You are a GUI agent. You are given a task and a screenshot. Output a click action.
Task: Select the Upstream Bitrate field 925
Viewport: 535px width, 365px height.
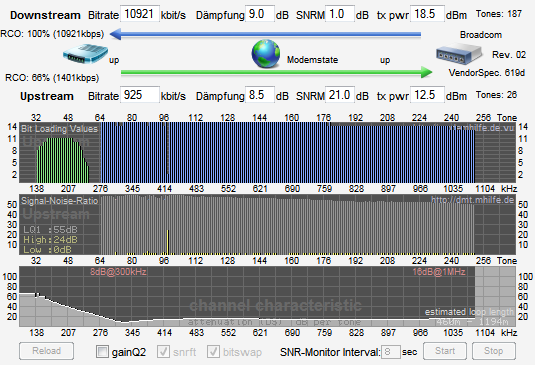(x=140, y=95)
